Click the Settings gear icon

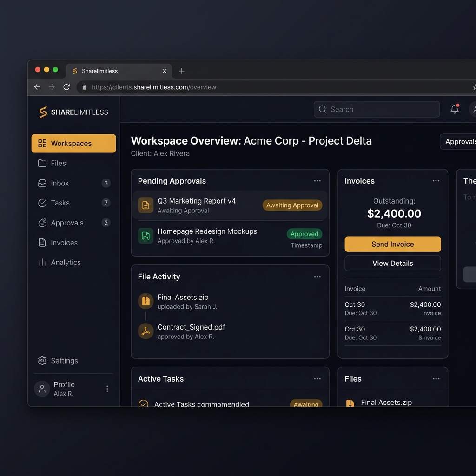tap(42, 361)
